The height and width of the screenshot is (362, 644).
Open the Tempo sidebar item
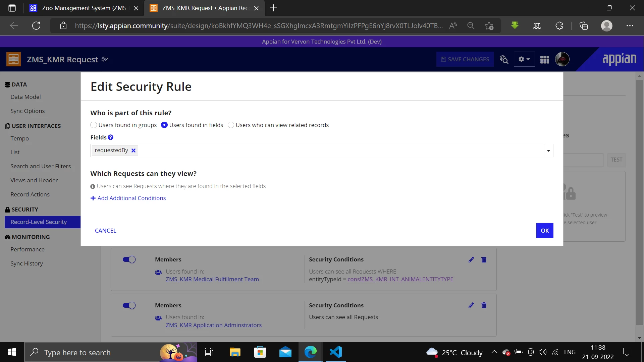[19, 138]
